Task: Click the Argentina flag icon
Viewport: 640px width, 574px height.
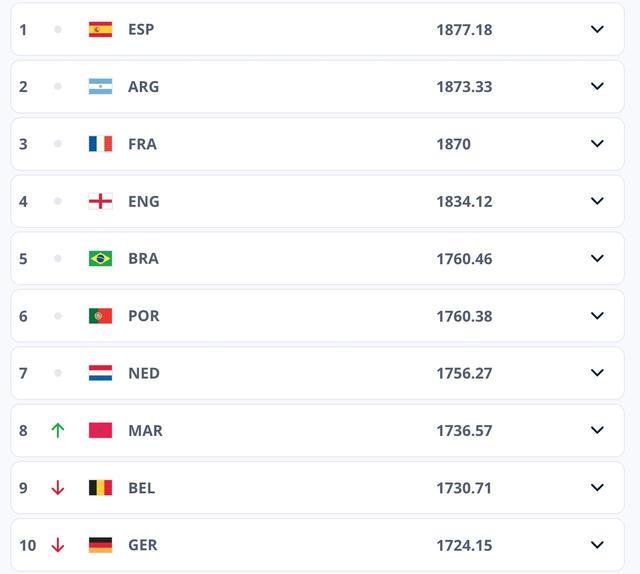Action: click(100, 86)
